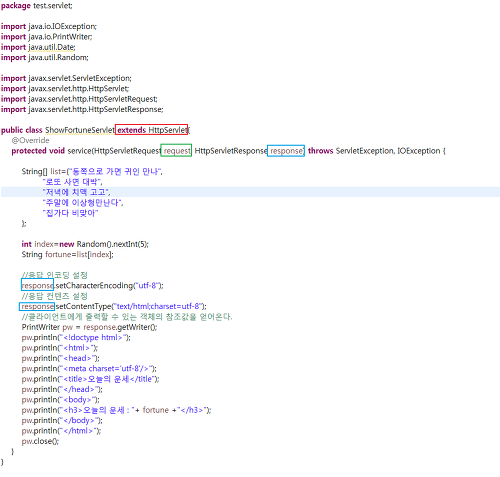Select "PrintWriter pw = response.getWriter();" line
The width and height of the screenshot is (500, 477).
coord(89,327)
